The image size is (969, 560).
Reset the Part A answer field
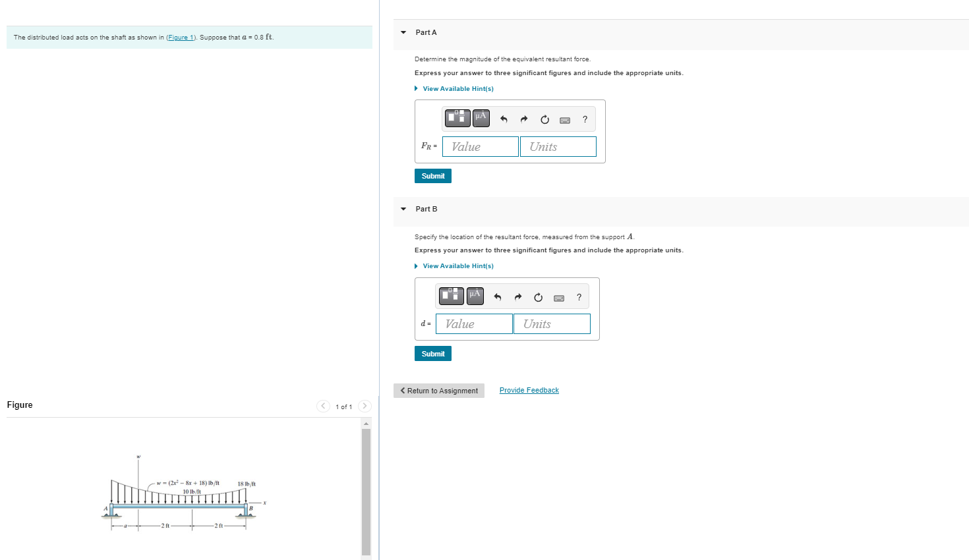click(x=544, y=119)
